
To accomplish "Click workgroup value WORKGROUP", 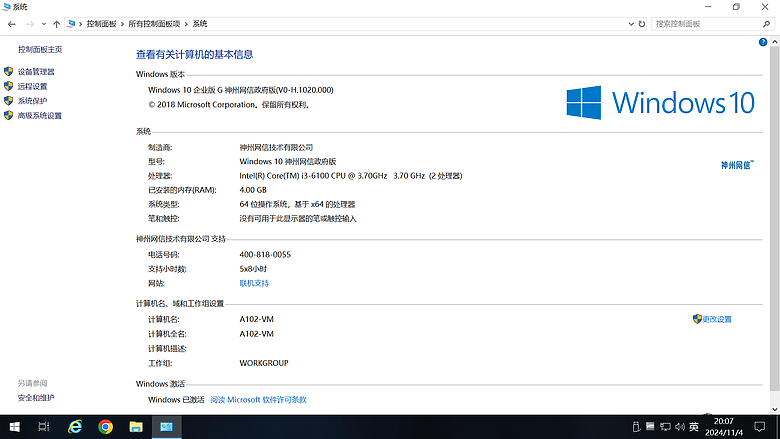I will (264, 363).
